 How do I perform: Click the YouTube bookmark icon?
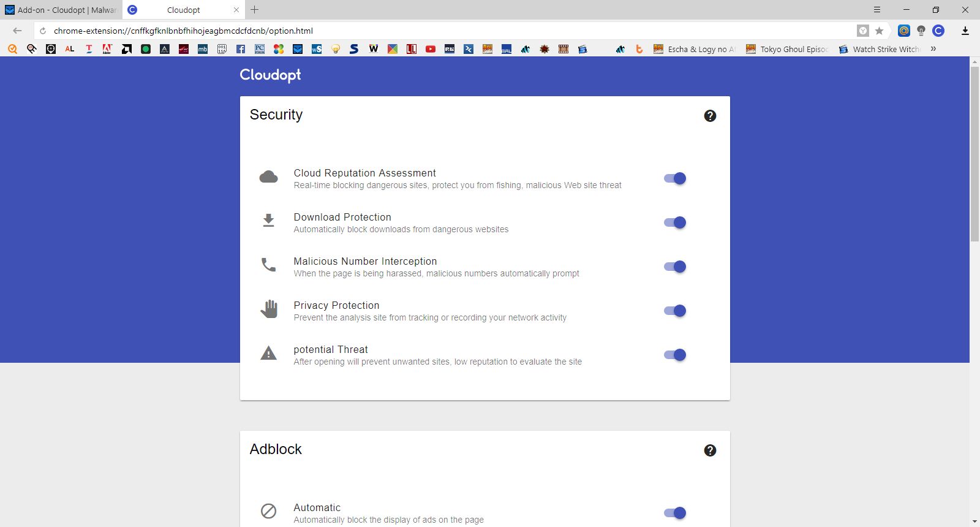pyautogui.click(x=431, y=49)
